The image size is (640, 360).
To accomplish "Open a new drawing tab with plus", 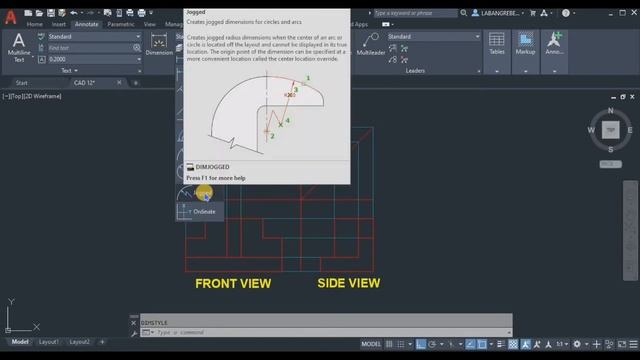I will coord(136,83).
